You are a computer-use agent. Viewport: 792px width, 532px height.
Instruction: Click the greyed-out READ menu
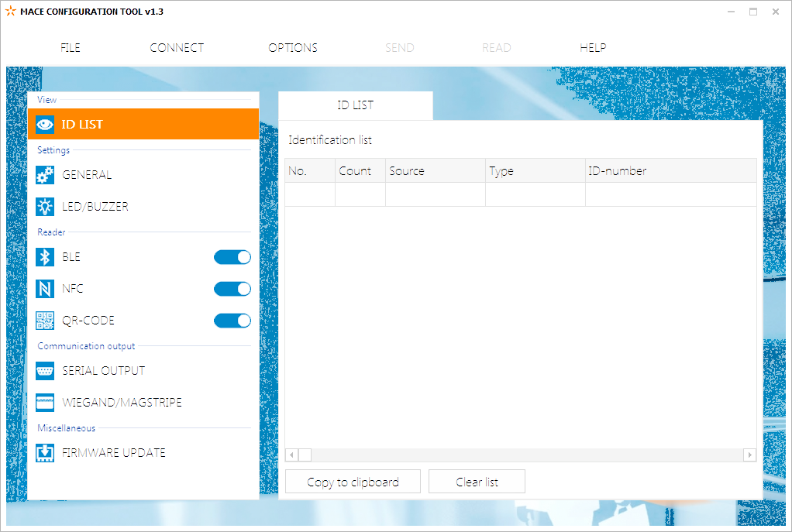[x=497, y=47]
